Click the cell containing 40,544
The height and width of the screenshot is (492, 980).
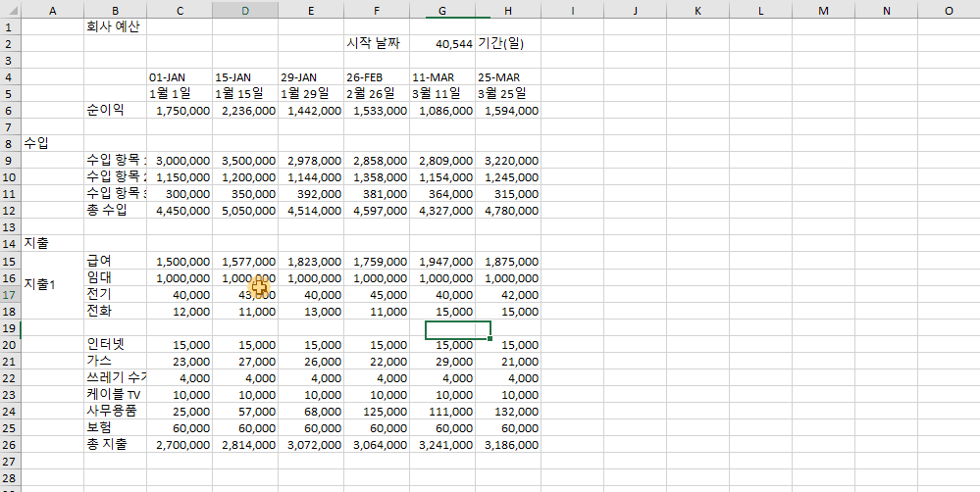[442, 44]
